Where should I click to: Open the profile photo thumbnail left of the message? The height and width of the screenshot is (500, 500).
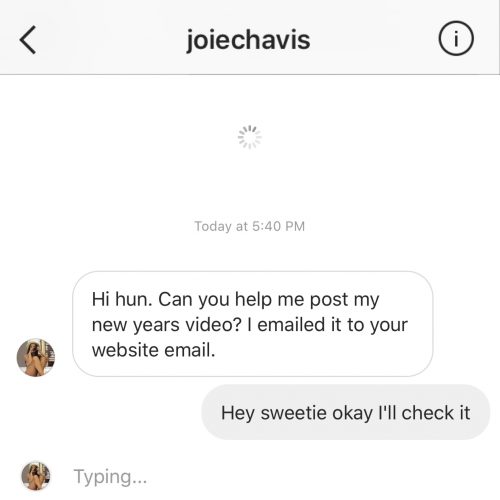point(36,357)
